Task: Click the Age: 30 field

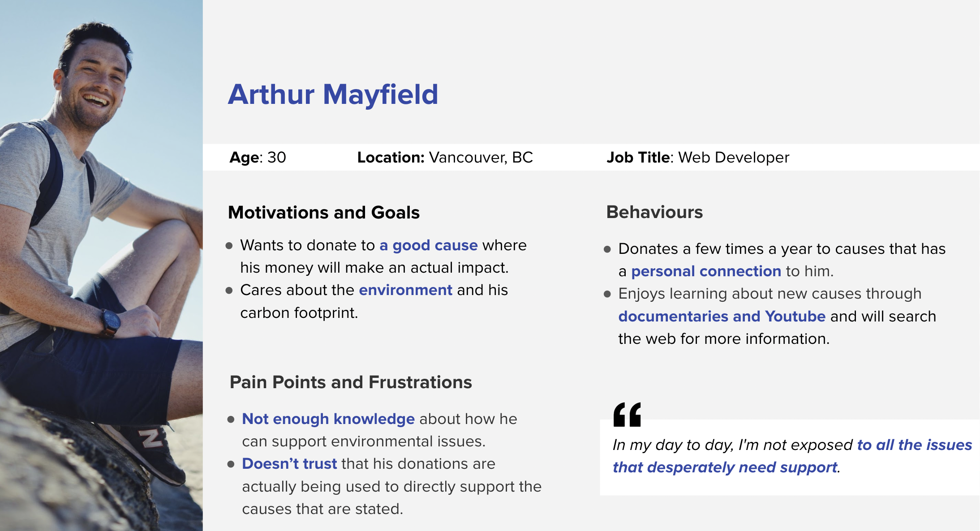Action: click(258, 158)
